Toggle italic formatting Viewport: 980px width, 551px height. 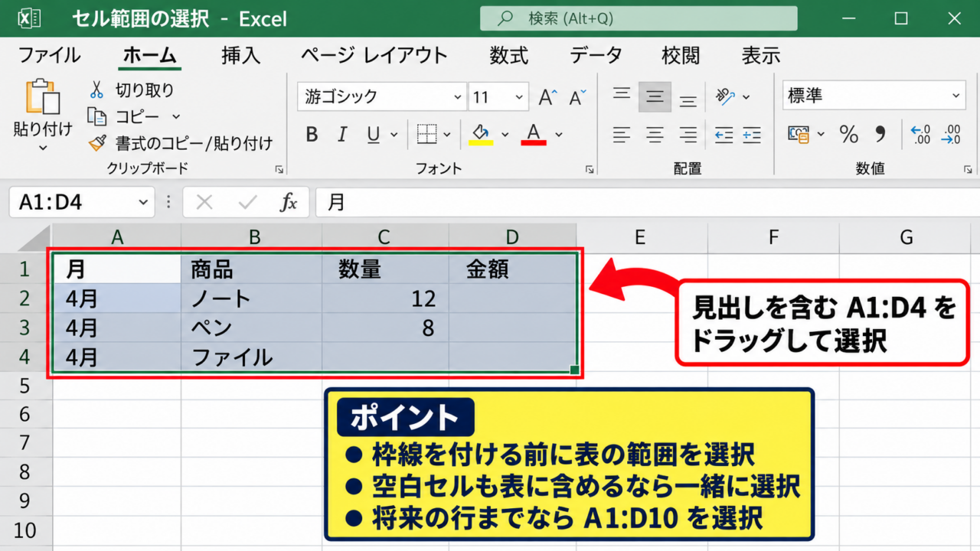coord(342,135)
